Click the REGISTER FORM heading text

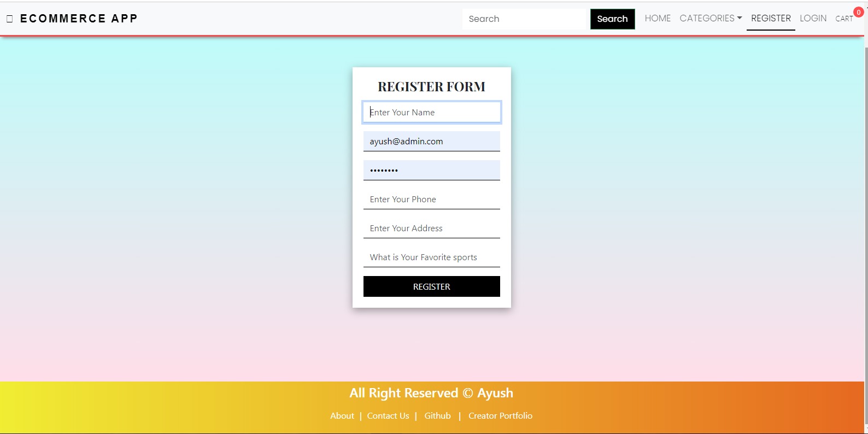click(432, 86)
